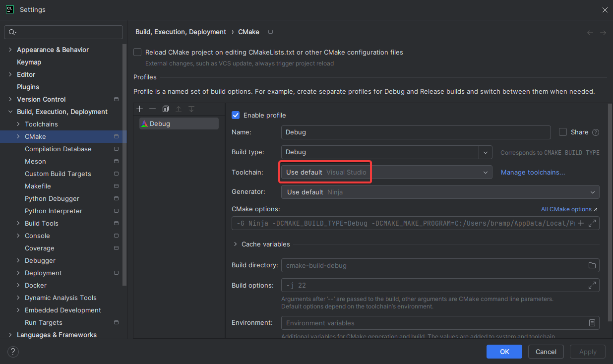Viewport: 613px width, 364px height.
Task: Select Compilation Database in the sidebar
Action: 58,149
